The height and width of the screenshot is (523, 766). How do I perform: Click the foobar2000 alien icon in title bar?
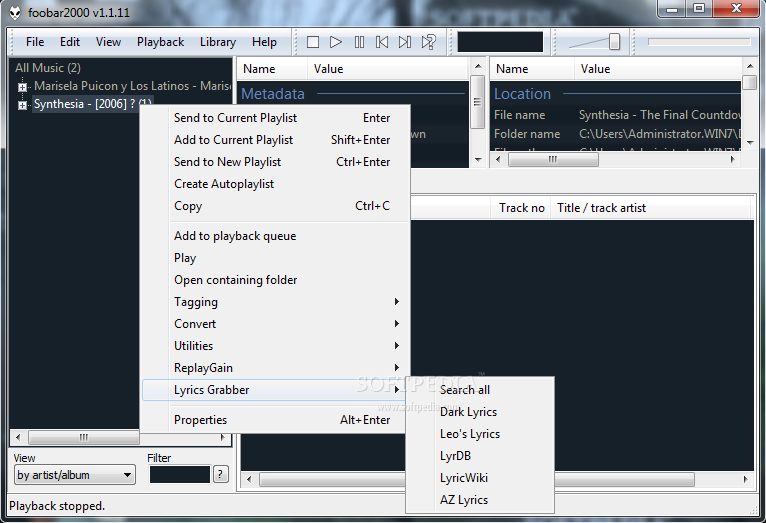coord(15,12)
